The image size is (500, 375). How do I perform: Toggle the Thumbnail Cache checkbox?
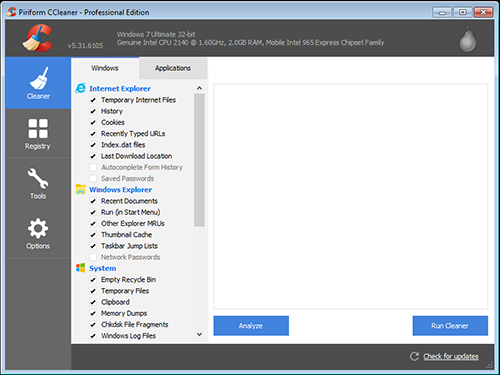coord(93,235)
